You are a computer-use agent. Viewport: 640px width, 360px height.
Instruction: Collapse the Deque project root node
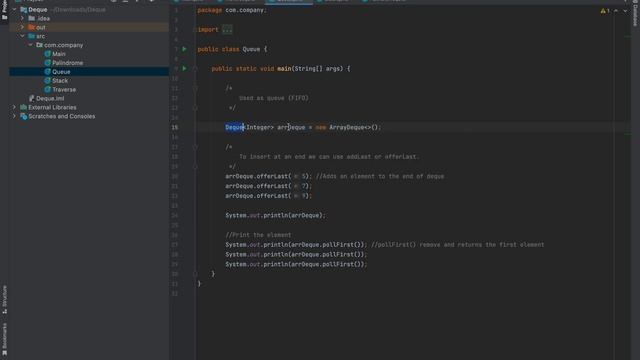[x=14, y=9]
